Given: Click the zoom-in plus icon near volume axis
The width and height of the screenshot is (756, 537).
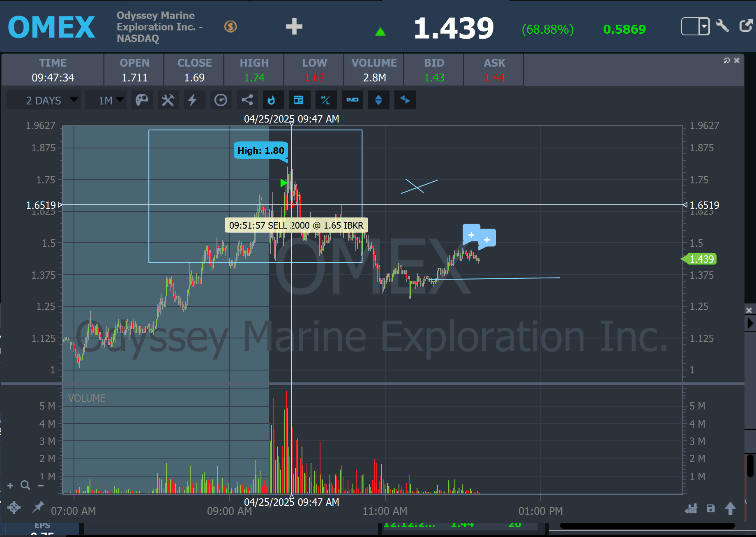Looking at the screenshot, I should tap(11, 486).
